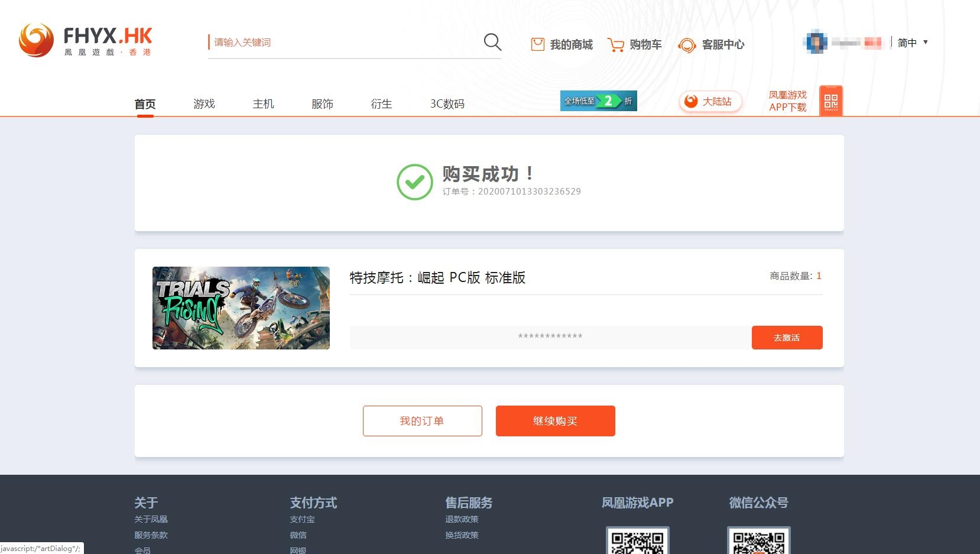The height and width of the screenshot is (554, 980).
Task: Click the 继续购买 button
Action: (x=555, y=420)
